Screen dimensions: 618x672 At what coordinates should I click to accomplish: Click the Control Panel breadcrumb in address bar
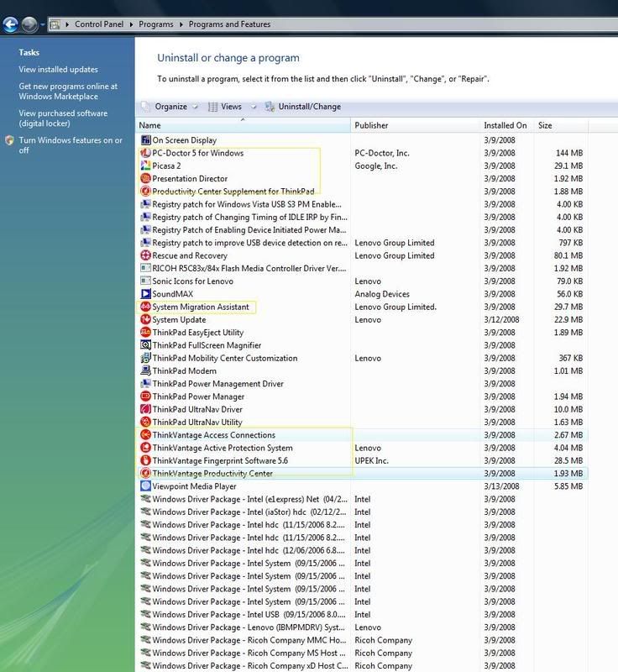point(99,24)
